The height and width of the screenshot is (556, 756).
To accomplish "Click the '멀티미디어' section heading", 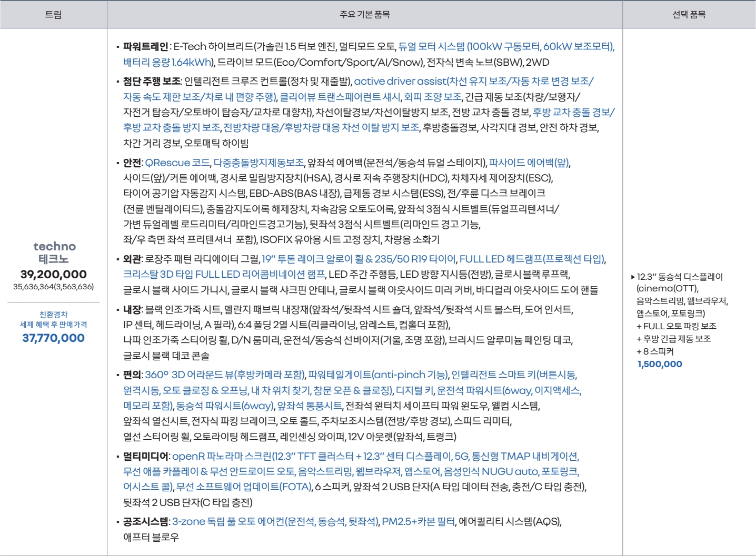I will tap(145, 457).
